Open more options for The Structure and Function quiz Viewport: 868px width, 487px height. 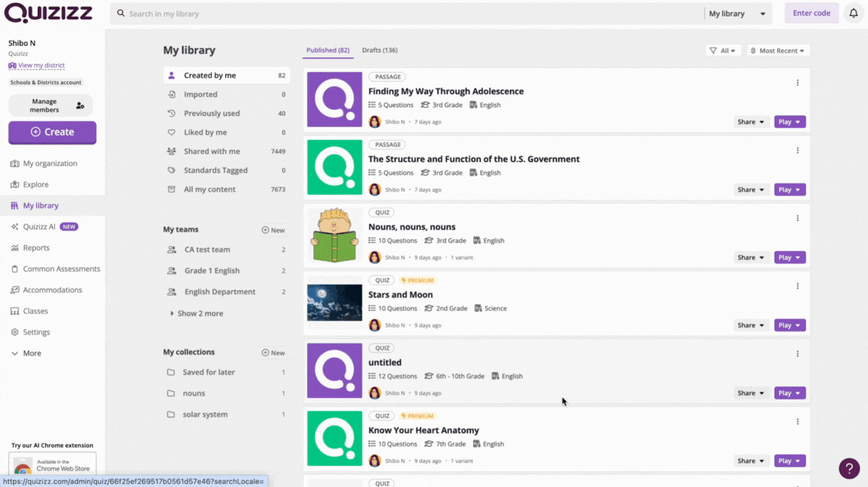coord(798,151)
